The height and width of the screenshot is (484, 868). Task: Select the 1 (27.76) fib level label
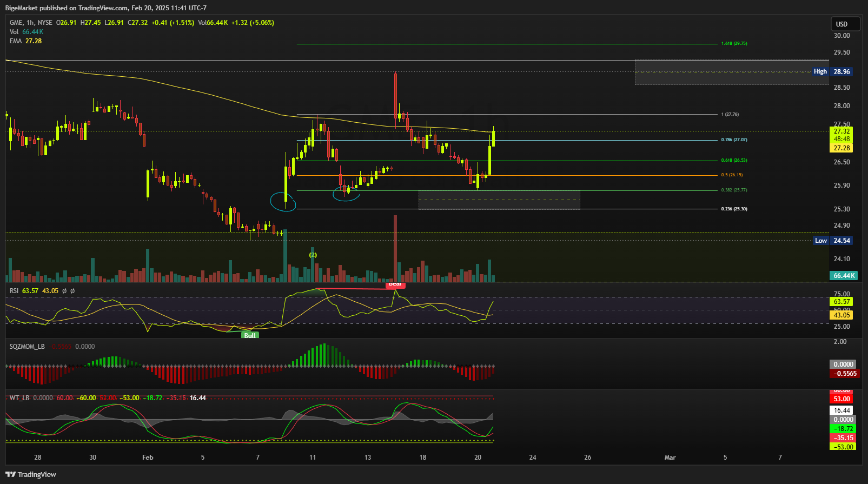pos(730,114)
